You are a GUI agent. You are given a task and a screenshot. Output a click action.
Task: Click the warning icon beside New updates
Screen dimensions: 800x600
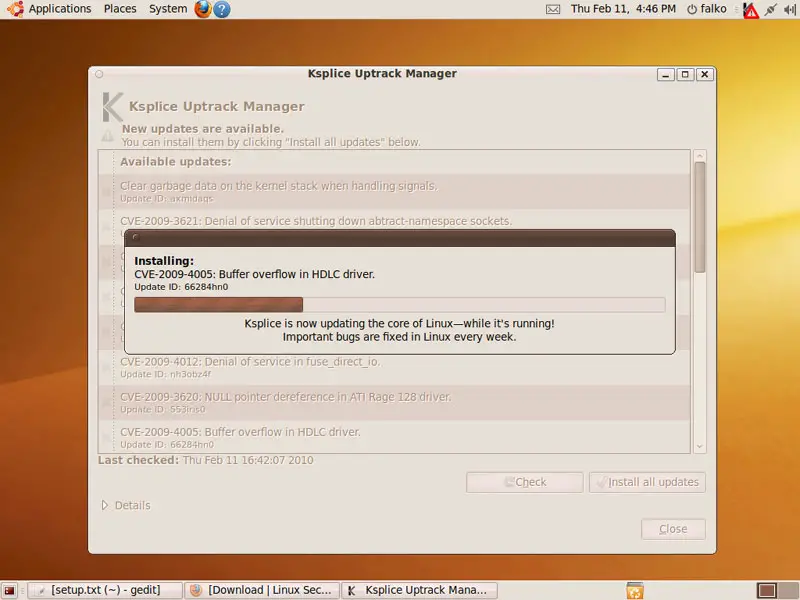pyautogui.click(x=107, y=136)
